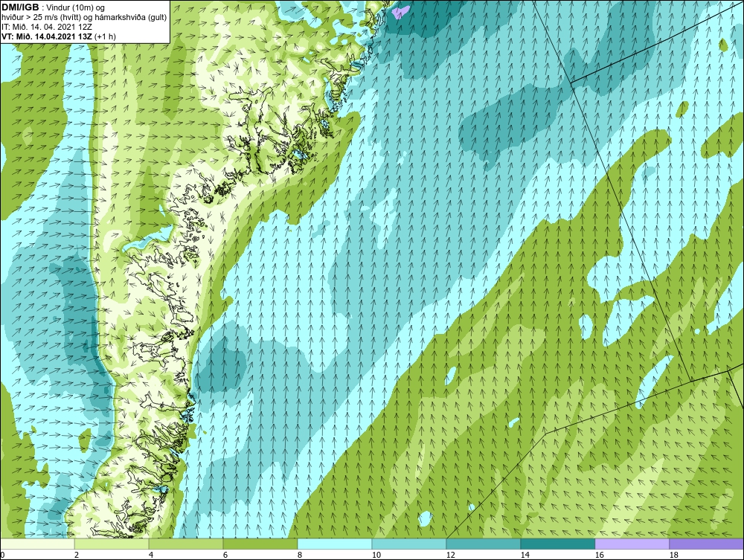Click the DMI/IGB title text
The height and width of the screenshot is (560, 744).
(20, 7)
